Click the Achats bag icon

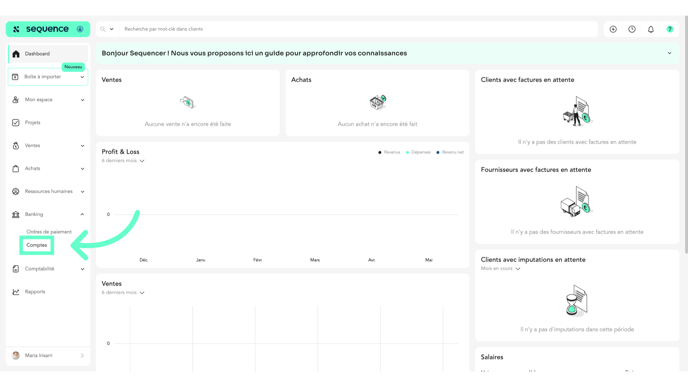point(15,168)
